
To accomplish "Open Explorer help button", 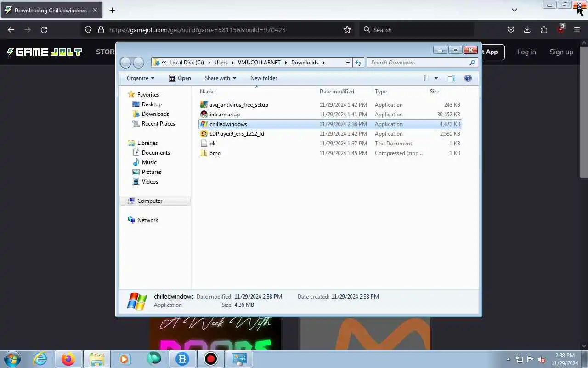I will tap(468, 78).
